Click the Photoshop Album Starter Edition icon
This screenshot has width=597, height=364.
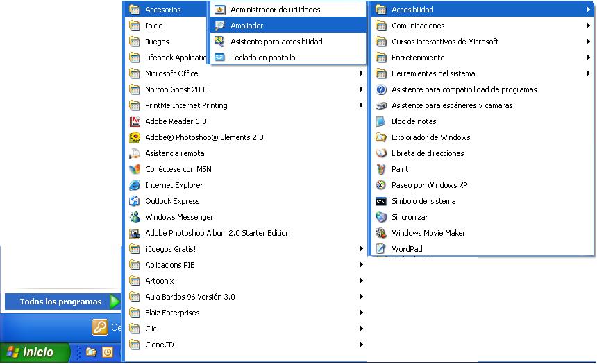click(135, 233)
